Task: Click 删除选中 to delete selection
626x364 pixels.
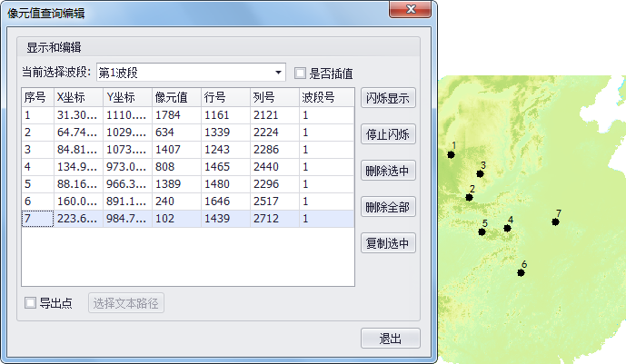Action: (x=388, y=171)
